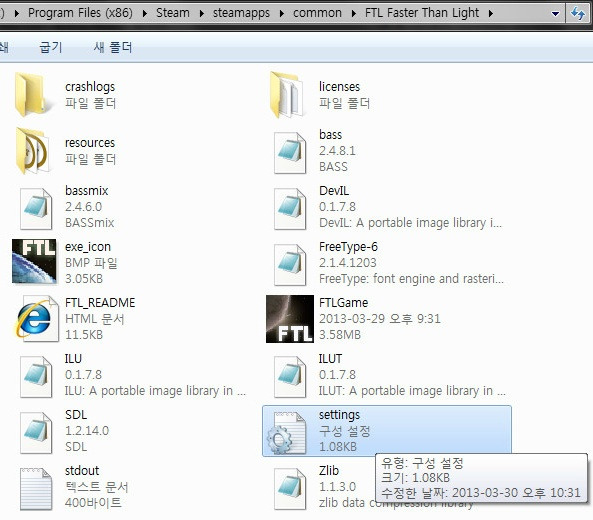Click the FTL Faster Than Light breadcrumb
Viewport: 593px width, 520px height.
(422, 13)
